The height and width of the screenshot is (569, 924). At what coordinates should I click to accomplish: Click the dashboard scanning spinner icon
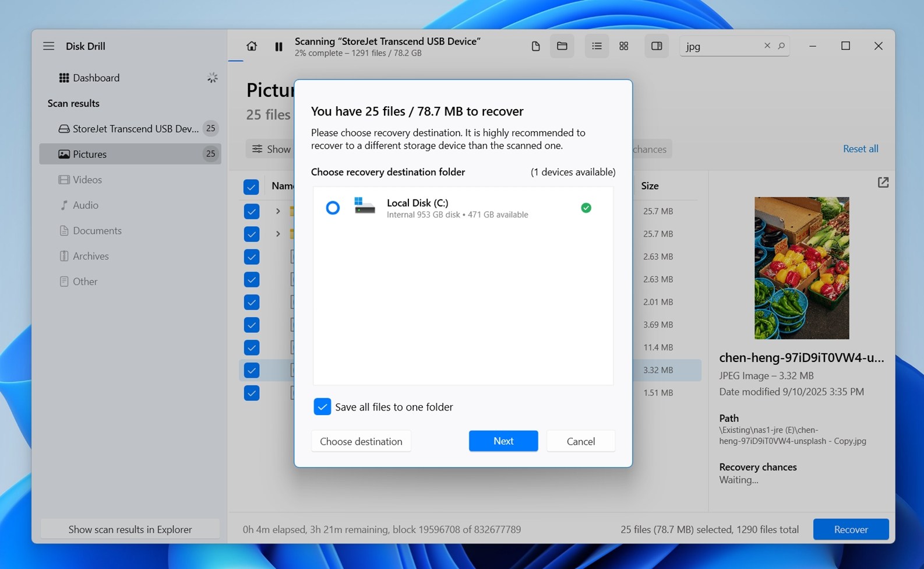click(x=213, y=78)
